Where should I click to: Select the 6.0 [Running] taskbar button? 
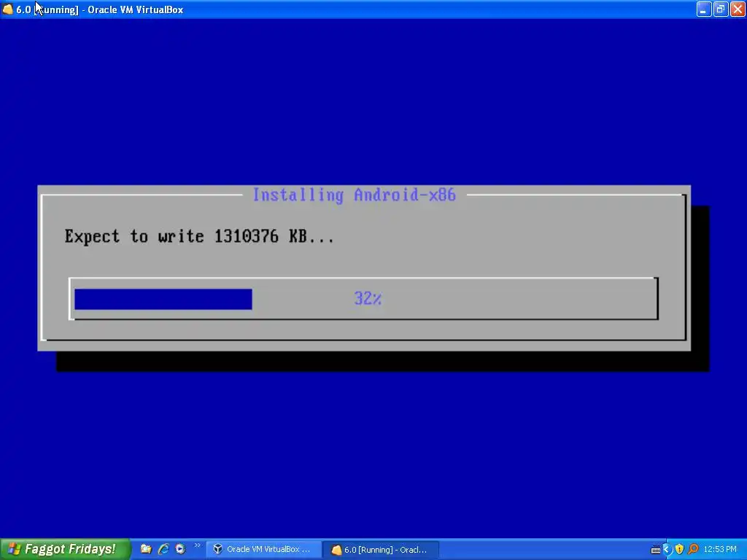pyautogui.click(x=381, y=550)
